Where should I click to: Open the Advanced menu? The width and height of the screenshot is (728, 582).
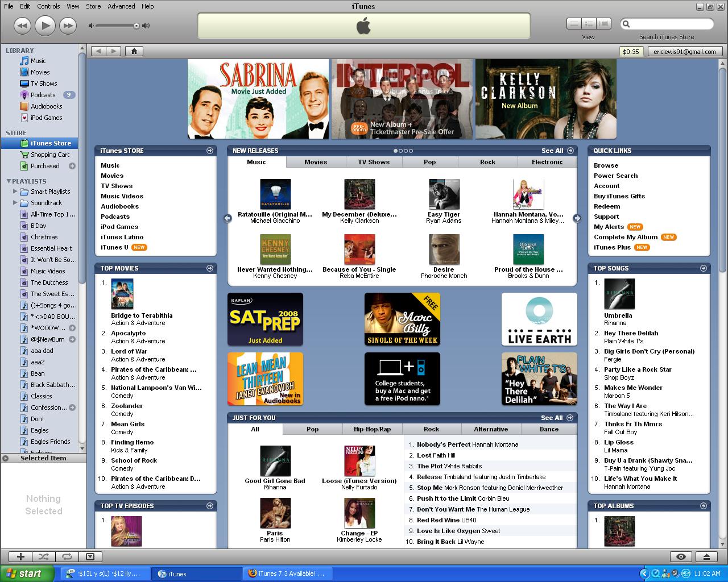[121, 6]
